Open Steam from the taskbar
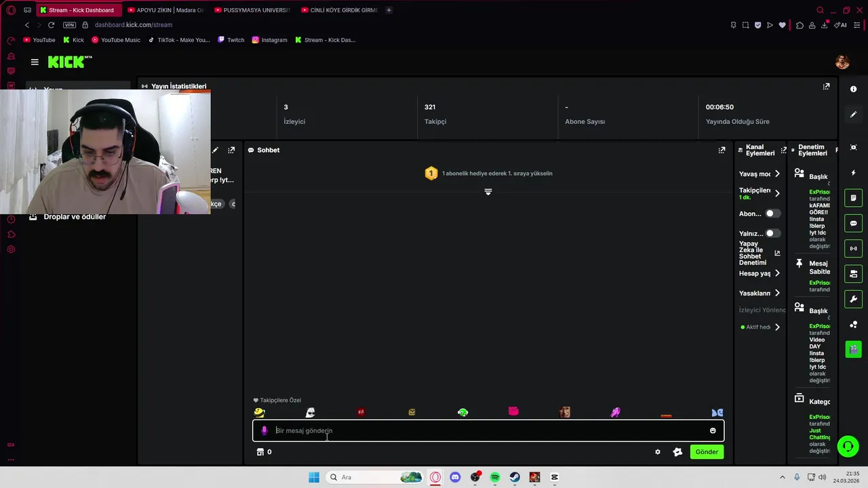The height and width of the screenshot is (488, 868). (515, 477)
